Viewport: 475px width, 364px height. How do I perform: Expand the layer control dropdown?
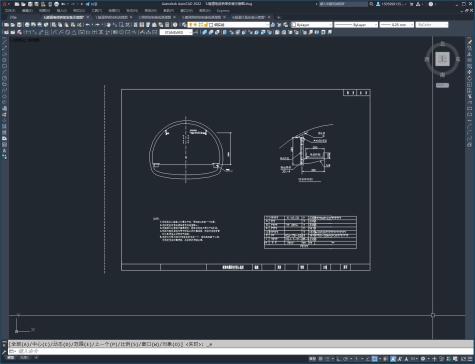pos(267,25)
